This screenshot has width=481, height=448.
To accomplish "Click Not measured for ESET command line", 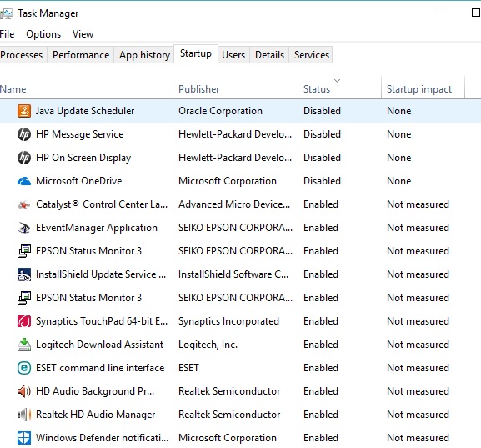I will pos(418,368).
